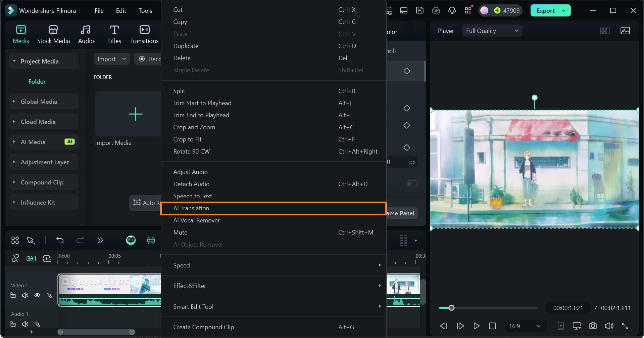The width and height of the screenshot is (644, 338).
Task: Play the preview video
Action: [x=476, y=326]
